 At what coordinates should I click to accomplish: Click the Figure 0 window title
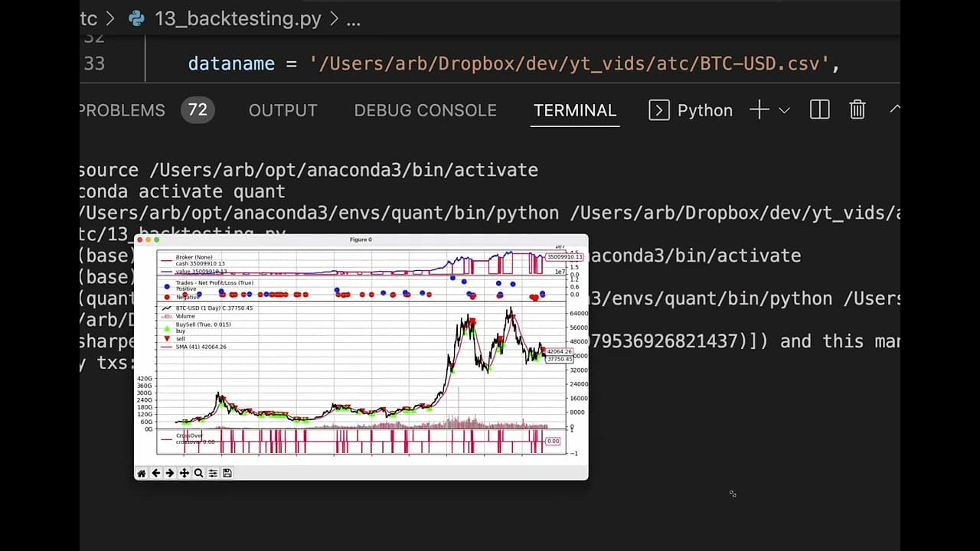361,240
